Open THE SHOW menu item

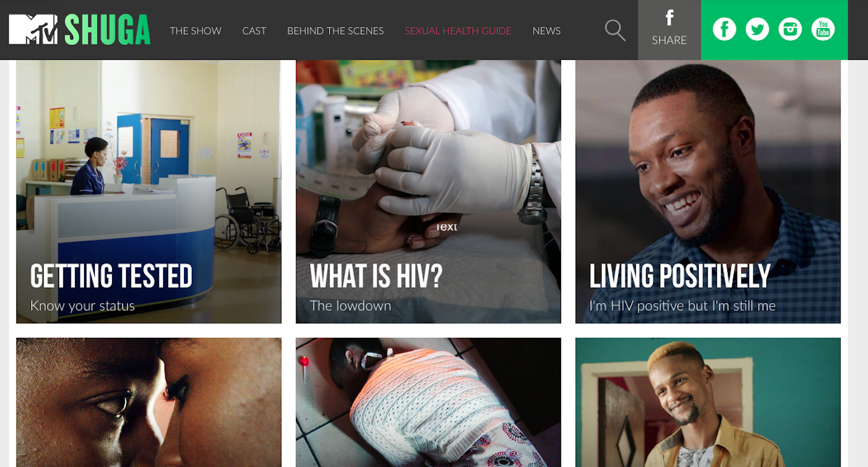pyautogui.click(x=196, y=30)
